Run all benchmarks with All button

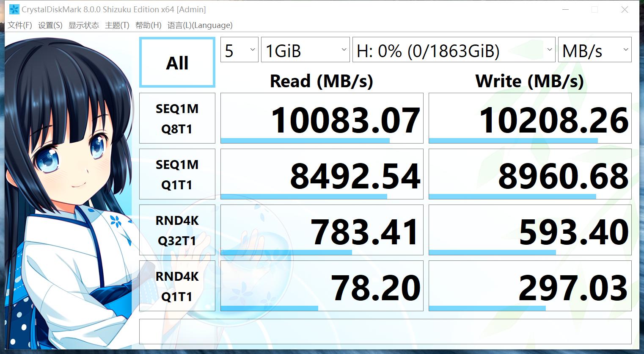[177, 63]
